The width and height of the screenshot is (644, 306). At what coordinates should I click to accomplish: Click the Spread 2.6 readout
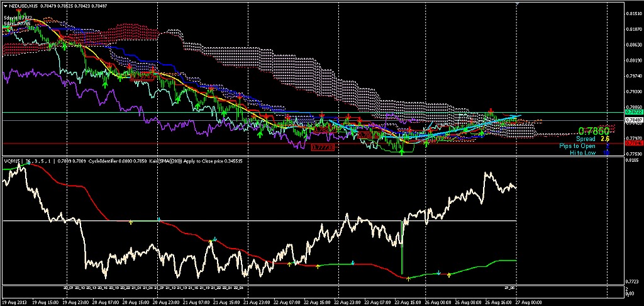pyautogui.click(x=592, y=139)
